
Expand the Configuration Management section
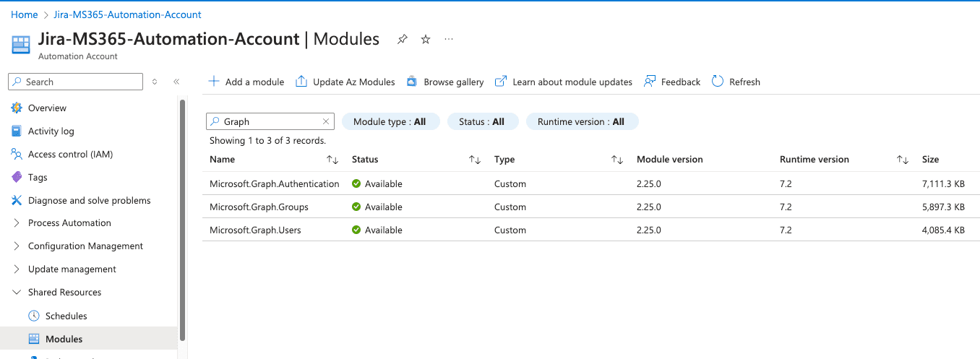tap(17, 246)
